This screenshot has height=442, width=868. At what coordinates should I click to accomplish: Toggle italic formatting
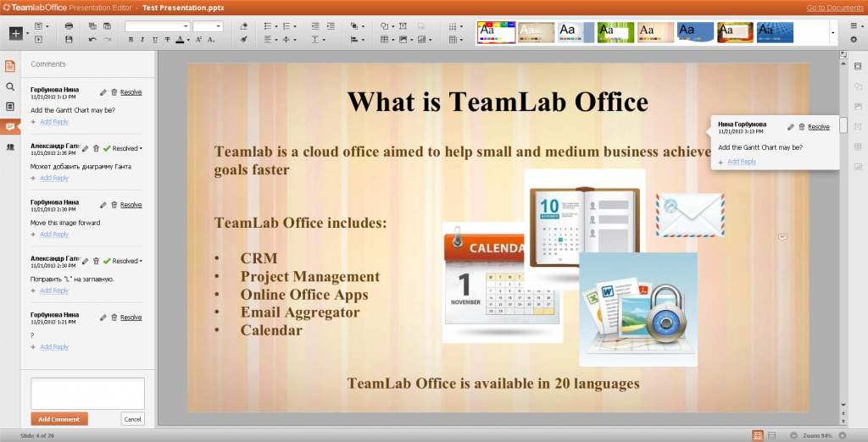142,40
